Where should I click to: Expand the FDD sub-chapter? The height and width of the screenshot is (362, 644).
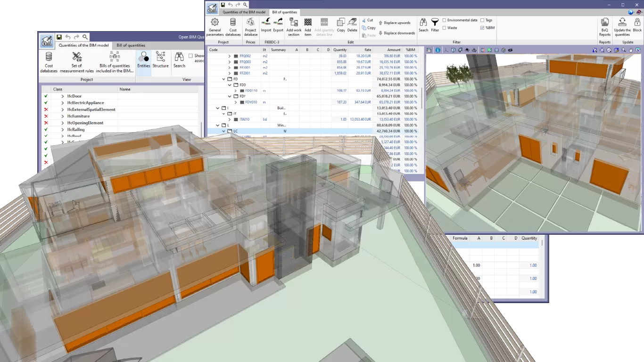coord(229,84)
